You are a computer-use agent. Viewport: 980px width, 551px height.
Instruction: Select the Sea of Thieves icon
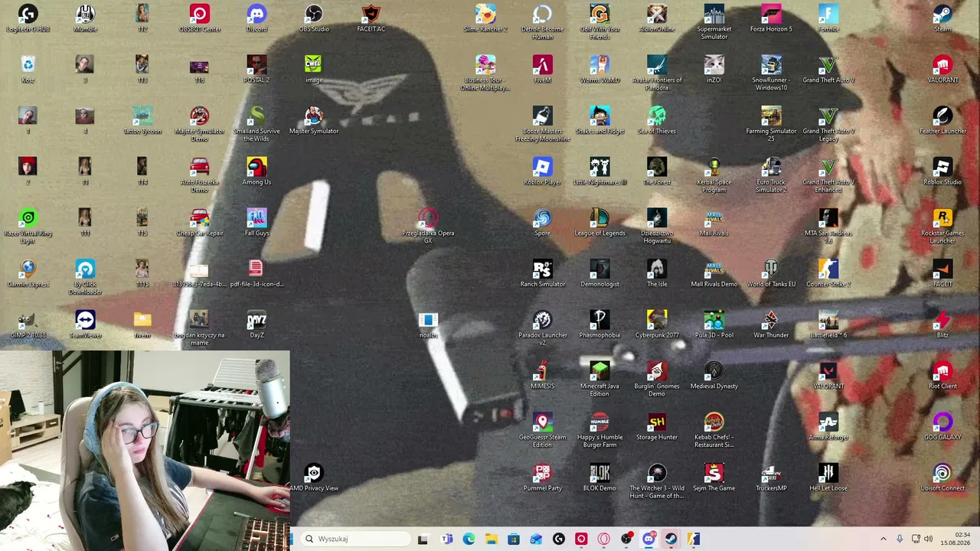click(x=656, y=121)
